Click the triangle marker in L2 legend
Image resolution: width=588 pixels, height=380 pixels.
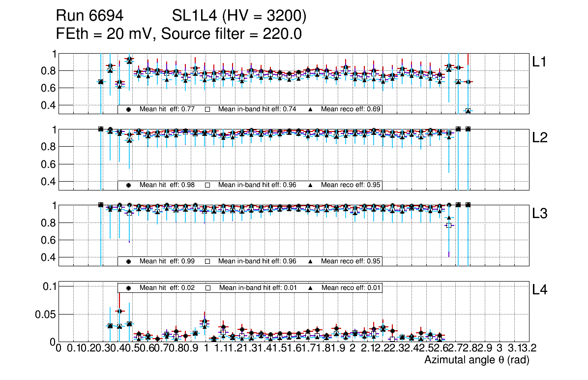310,185
